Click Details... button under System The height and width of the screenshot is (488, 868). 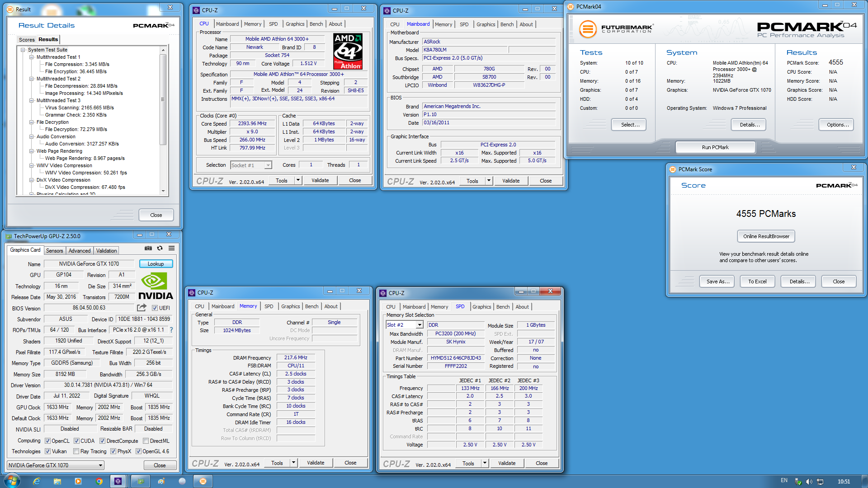[749, 125]
